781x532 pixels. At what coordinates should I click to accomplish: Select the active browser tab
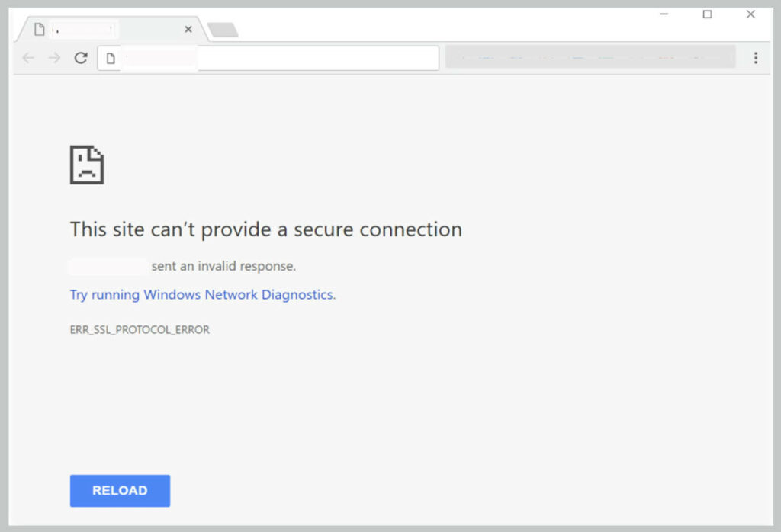(107, 29)
